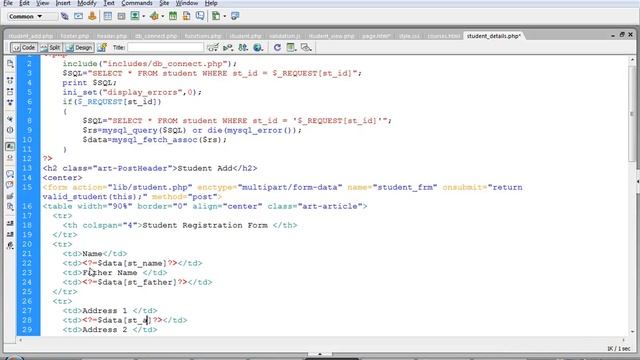
Task: Open the Tag Chooser icon
Action: coord(235,16)
